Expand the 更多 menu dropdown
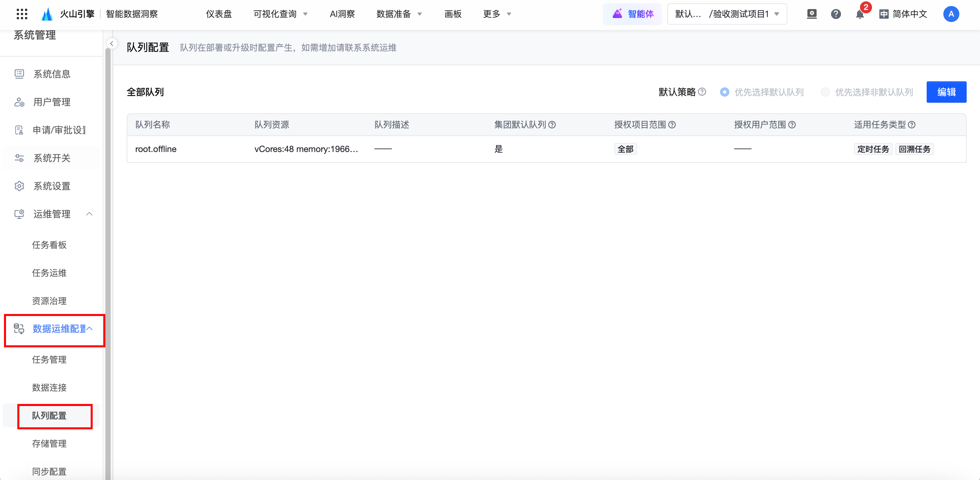This screenshot has height=480, width=980. pos(496,14)
